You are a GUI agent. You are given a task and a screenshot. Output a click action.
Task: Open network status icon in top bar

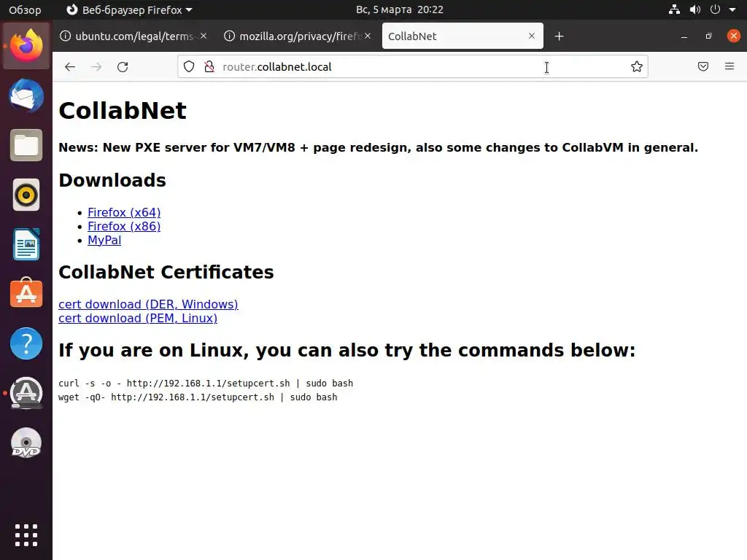674,9
